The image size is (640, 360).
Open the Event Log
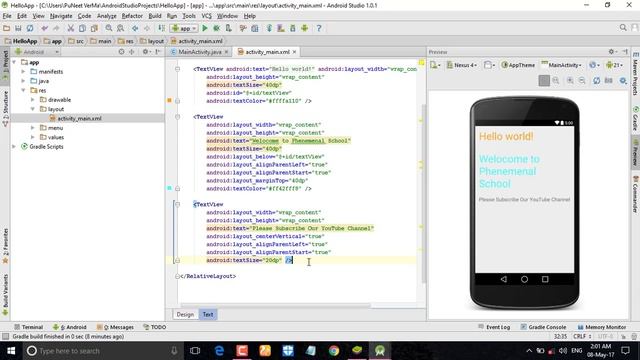pos(494,327)
